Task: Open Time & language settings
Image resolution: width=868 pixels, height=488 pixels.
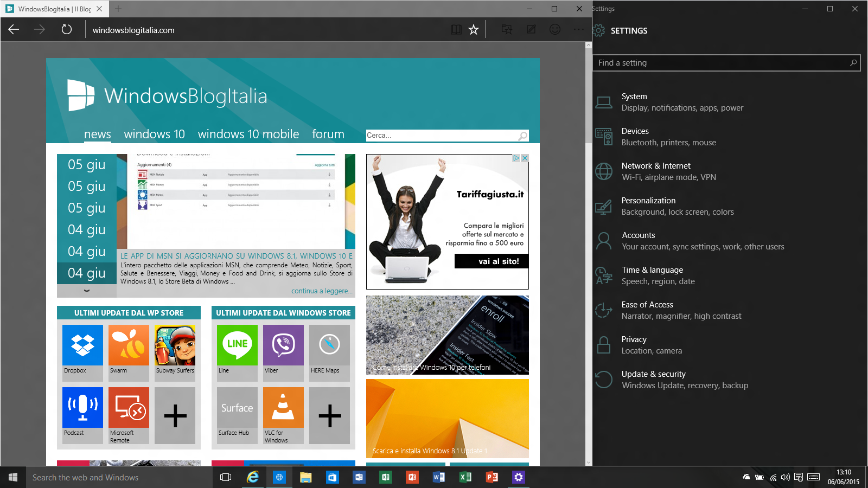Action: tap(727, 275)
